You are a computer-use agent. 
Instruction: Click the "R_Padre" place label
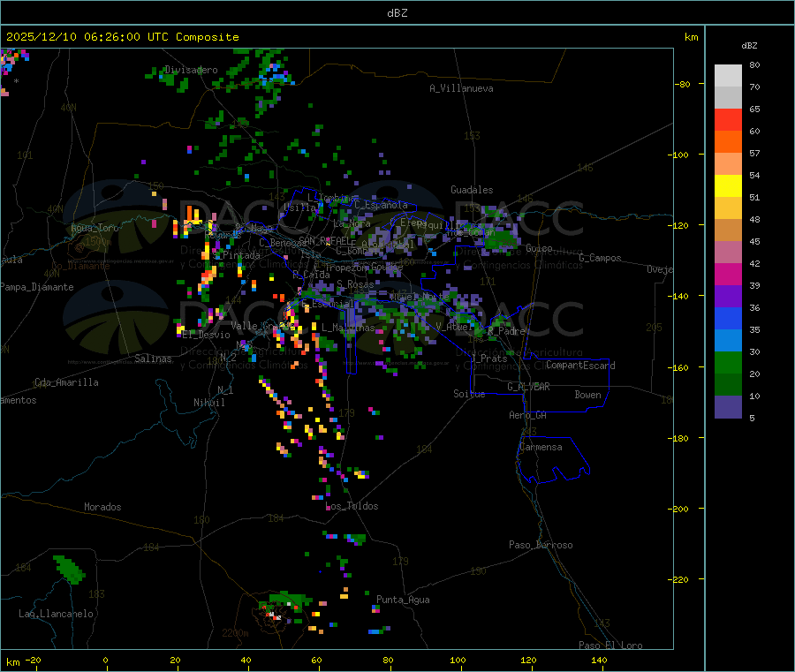pyautogui.click(x=506, y=331)
